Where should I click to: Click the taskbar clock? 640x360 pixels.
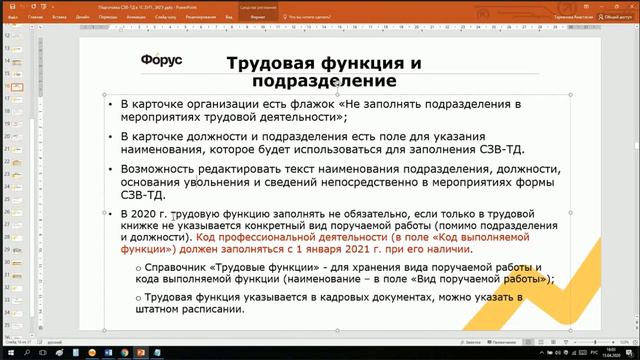click(611, 353)
